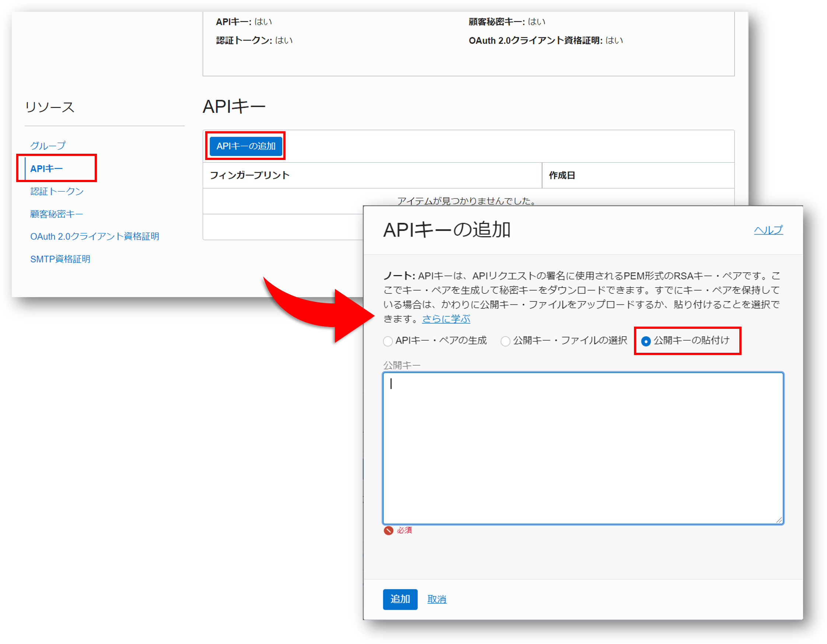
Task: Sort by the フィンガープリント column header
Action: pyautogui.click(x=250, y=175)
